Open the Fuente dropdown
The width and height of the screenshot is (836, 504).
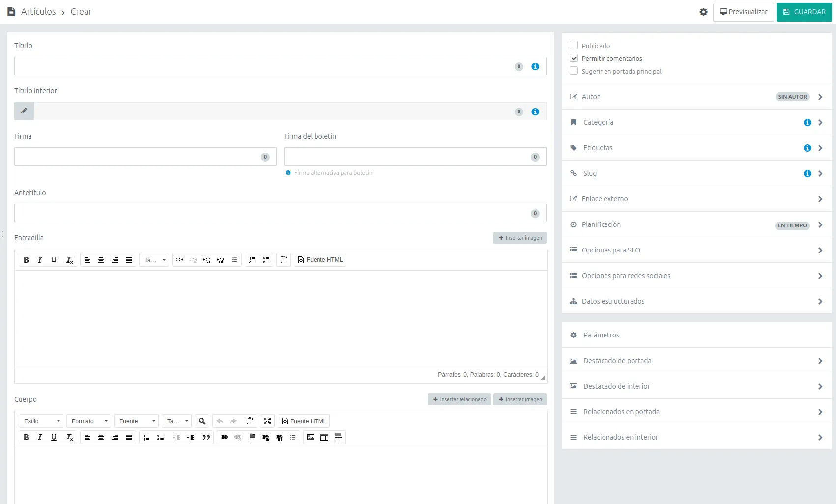click(x=136, y=421)
